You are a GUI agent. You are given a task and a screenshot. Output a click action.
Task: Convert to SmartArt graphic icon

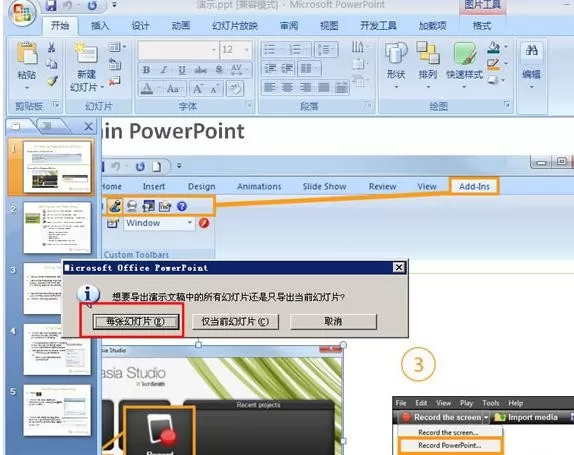(x=361, y=81)
